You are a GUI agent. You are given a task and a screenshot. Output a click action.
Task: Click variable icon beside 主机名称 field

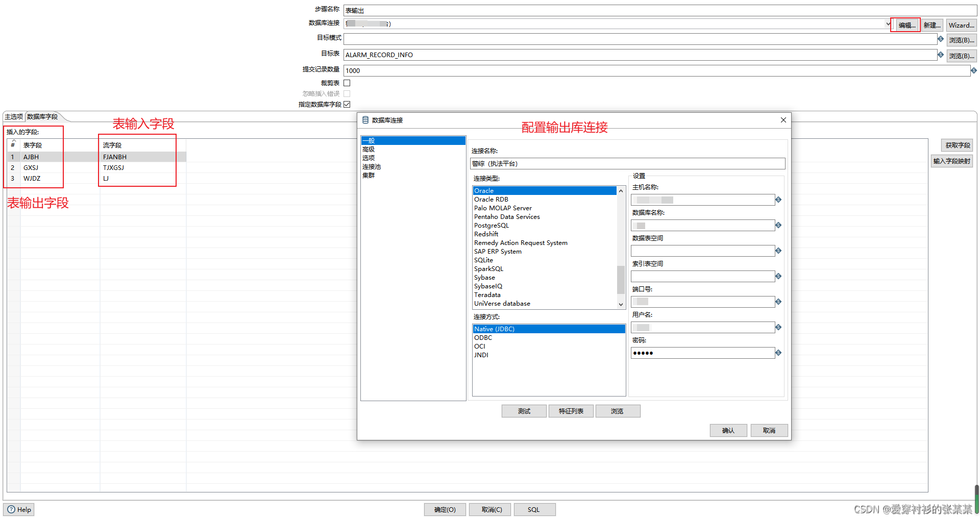[778, 200]
